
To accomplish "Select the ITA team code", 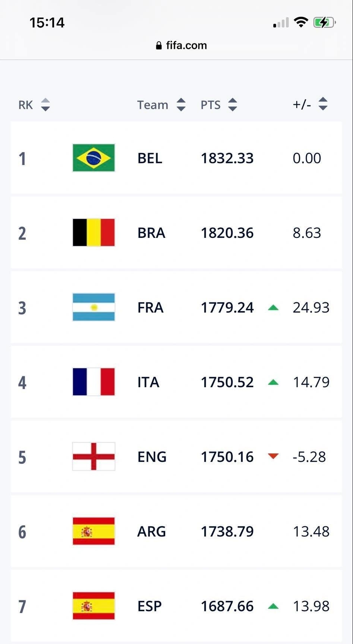I will pos(148,382).
